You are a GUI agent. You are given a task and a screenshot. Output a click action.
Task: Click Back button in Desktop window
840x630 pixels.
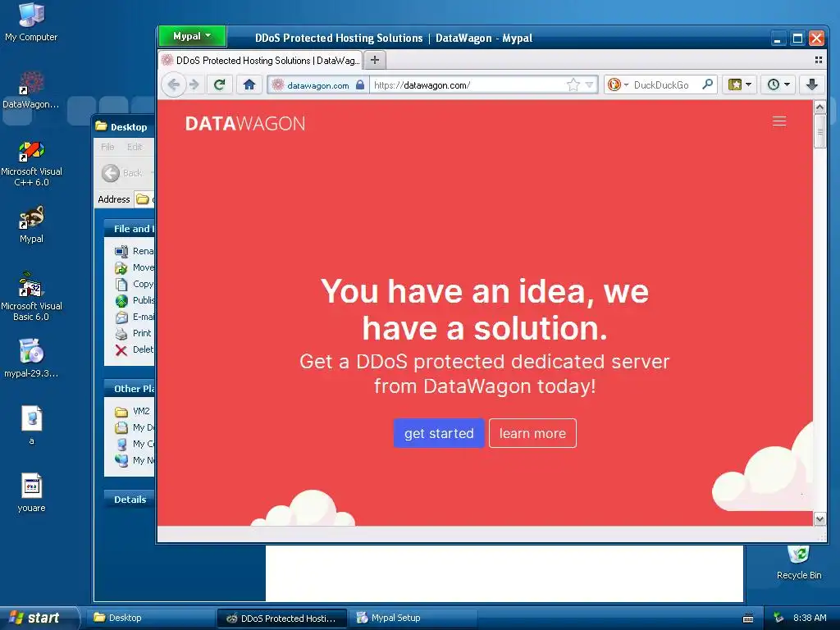pos(122,173)
